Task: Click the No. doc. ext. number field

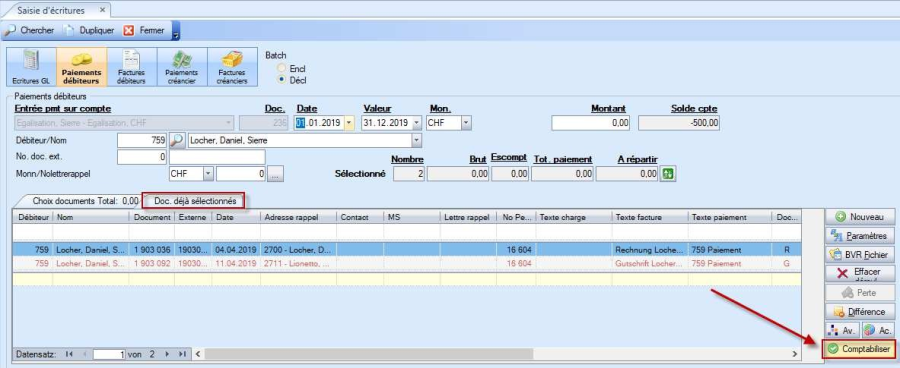Action: [x=142, y=157]
